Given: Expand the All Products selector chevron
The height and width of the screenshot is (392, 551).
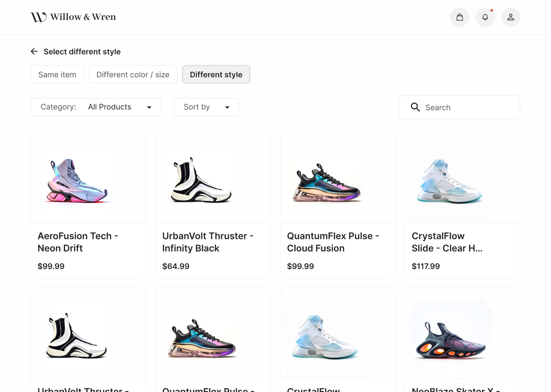Looking at the screenshot, I should [149, 108].
